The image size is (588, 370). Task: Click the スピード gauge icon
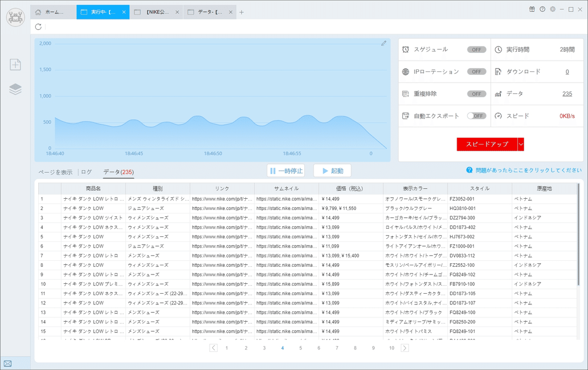[498, 116]
